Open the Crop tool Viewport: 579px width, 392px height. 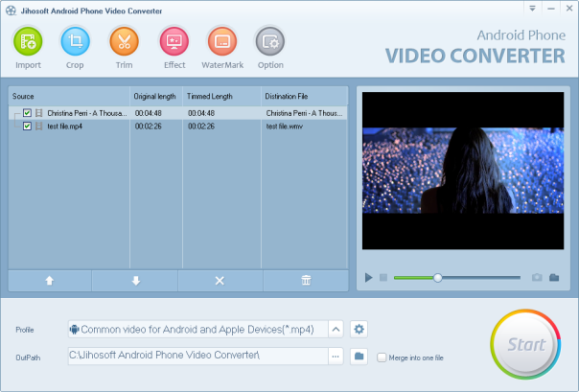[x=75, y=42]
